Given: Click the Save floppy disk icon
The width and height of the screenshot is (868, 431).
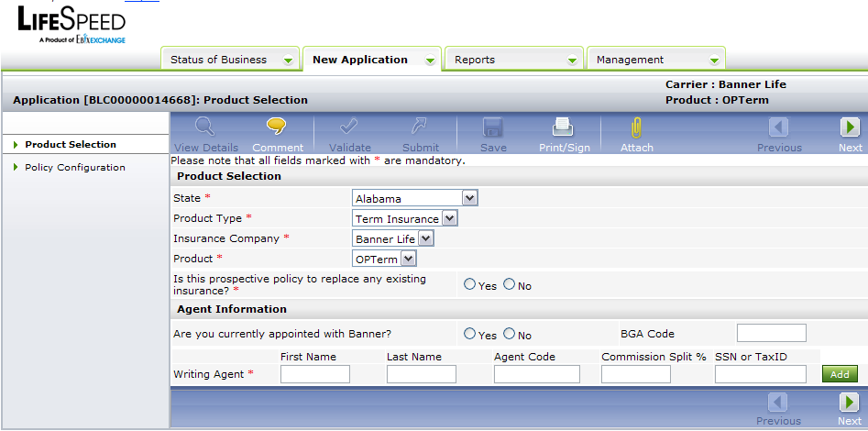Looking at the screenshot, I should (493, 128).
